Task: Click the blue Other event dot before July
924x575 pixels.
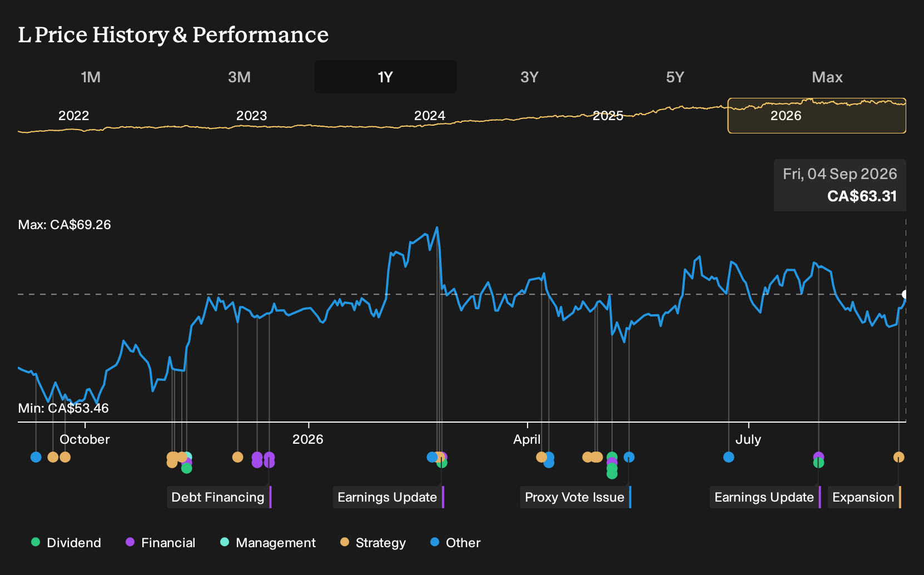Action: click(729, 457)
